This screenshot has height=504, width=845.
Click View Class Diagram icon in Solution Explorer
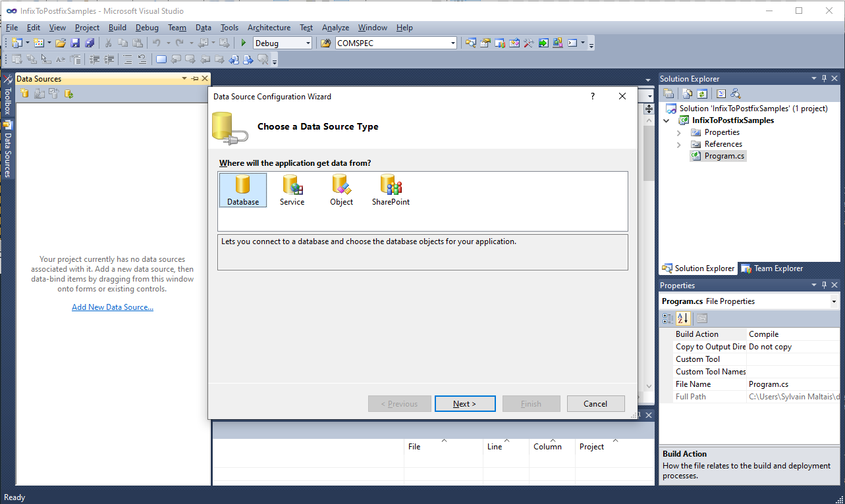[x=735, y=93]
